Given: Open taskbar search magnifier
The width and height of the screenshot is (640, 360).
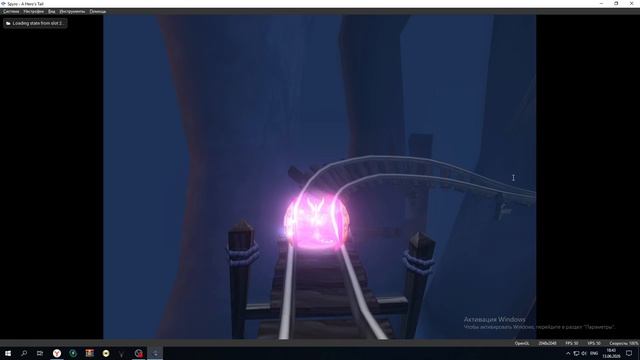Looking at the screenshot, I should (24, 353).
